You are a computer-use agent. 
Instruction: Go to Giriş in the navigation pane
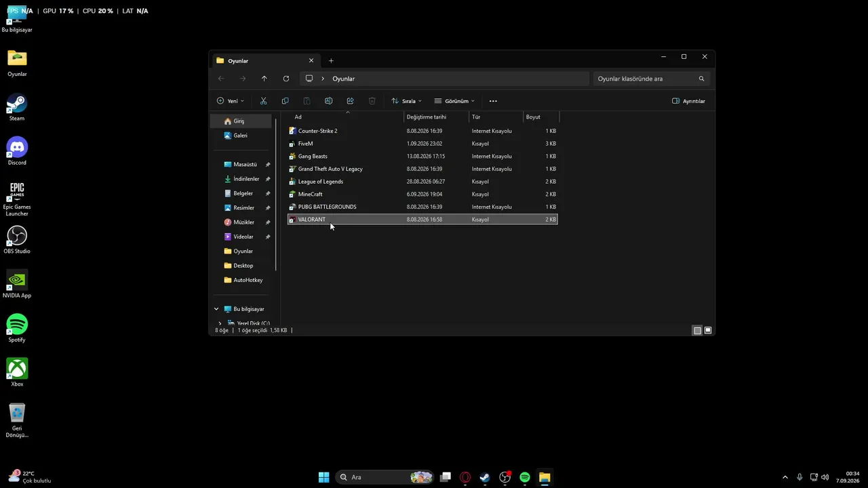[x=241, y=121]
